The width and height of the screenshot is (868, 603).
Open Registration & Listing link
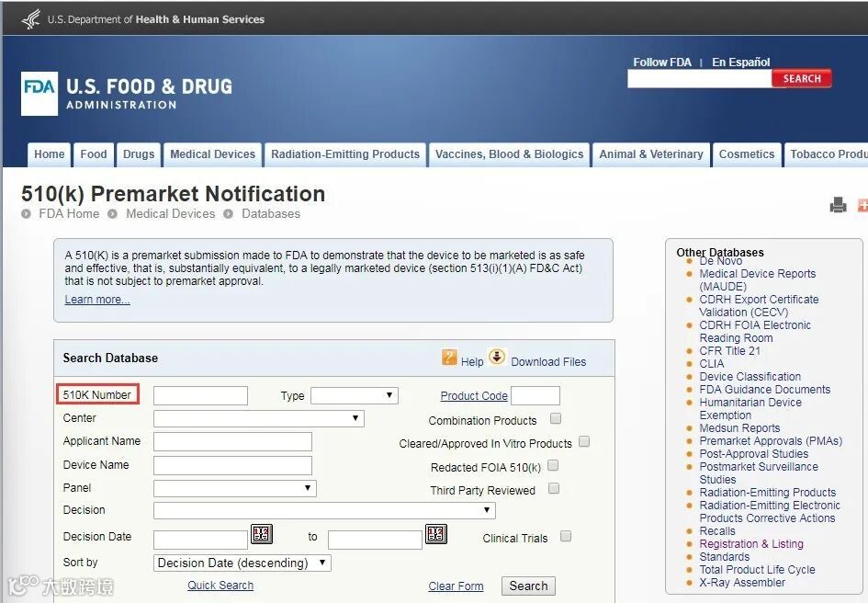coord(751,543)
